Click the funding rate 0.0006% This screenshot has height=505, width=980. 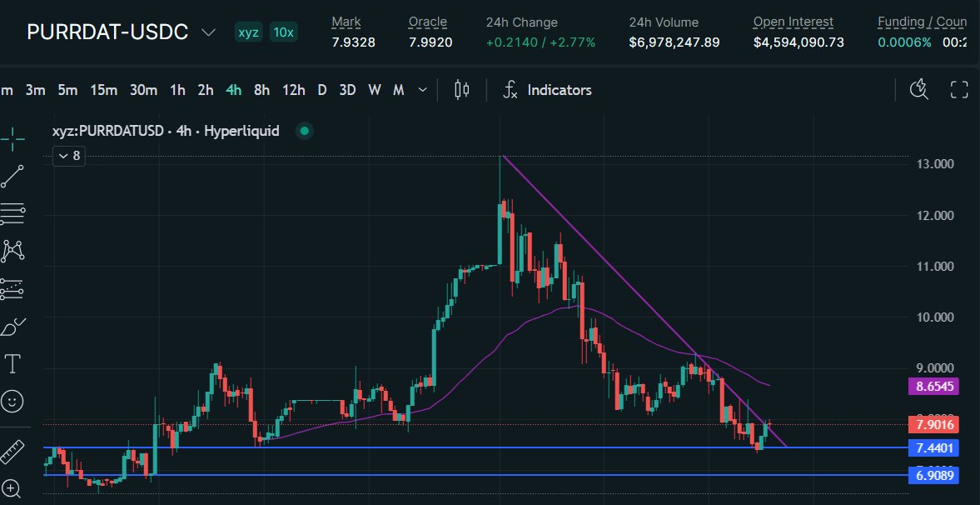coord(904,42)
